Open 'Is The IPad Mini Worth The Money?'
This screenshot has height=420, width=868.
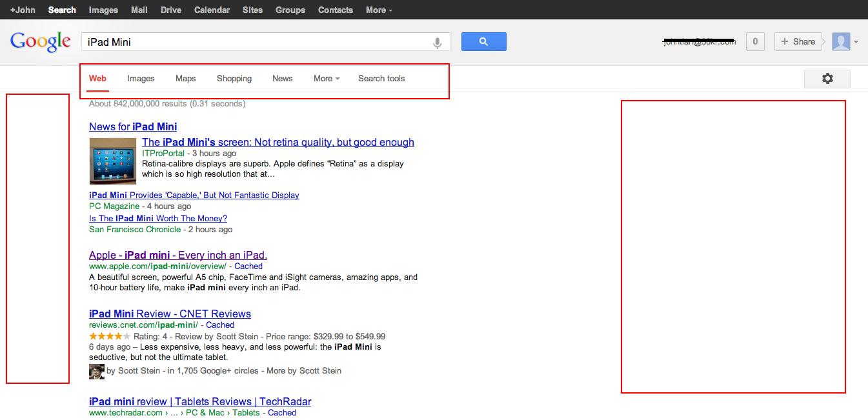click(x=158, y=218)
